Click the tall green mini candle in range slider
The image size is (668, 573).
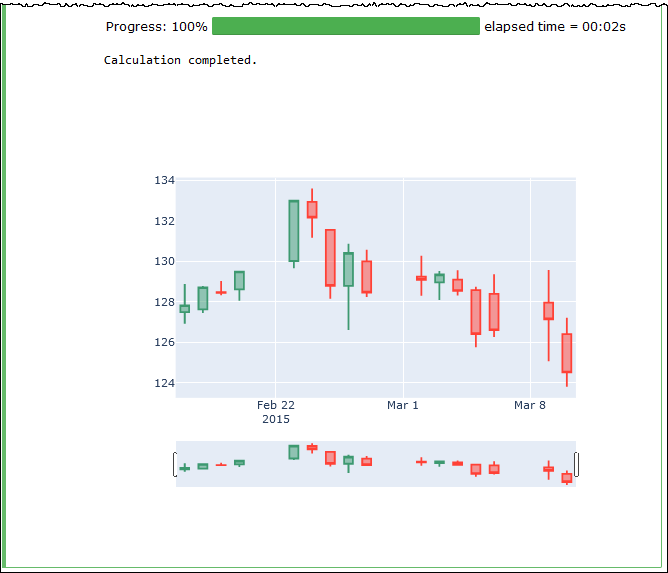pos(293,452)
